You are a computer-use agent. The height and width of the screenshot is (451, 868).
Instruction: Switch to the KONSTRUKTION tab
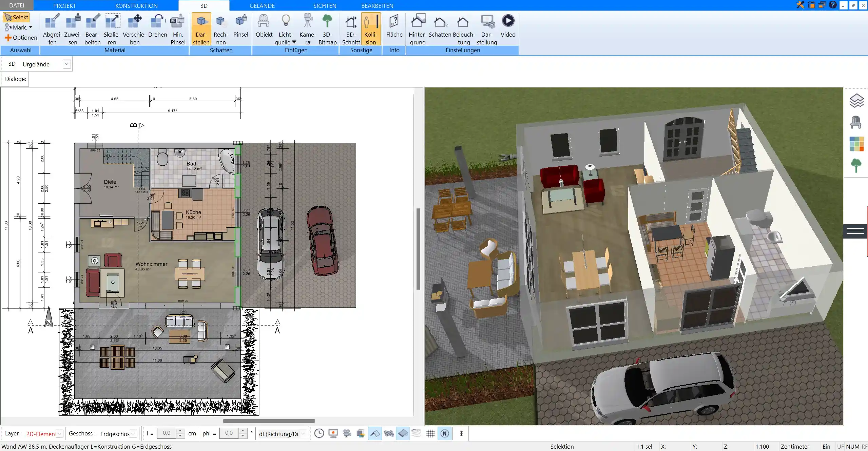click(x=136, y=5)
